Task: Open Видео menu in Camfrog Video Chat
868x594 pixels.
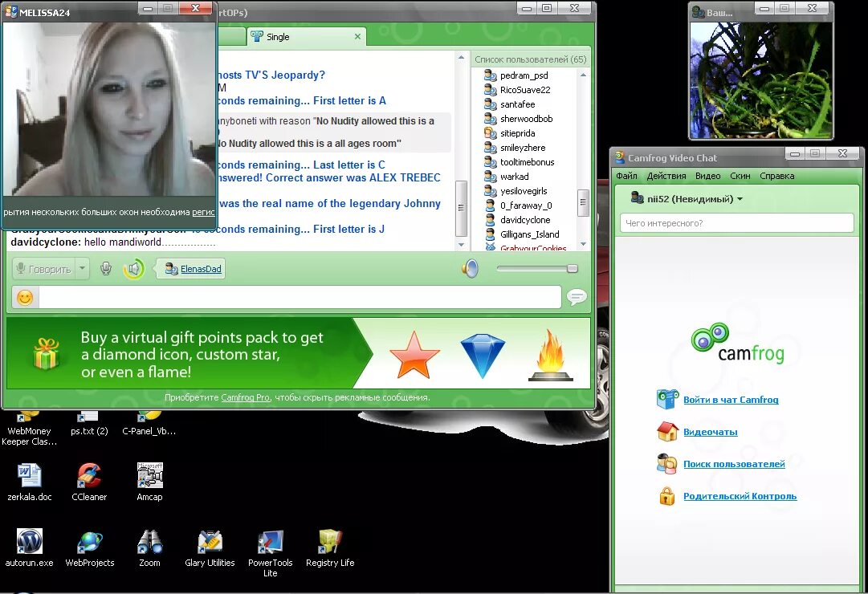Action: point(707,176)
